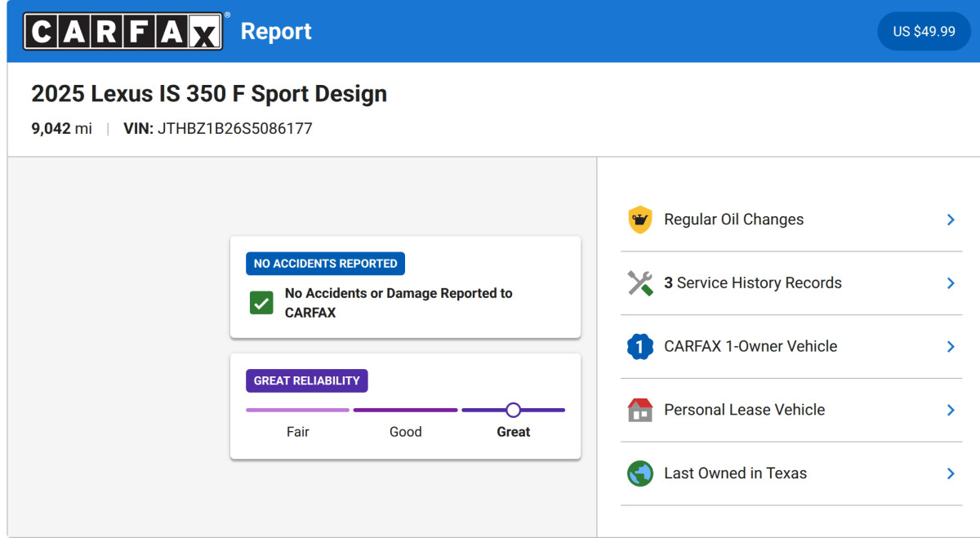
Task: Click the 2025 Lexus IS 350 title
Action: point(209,94)
